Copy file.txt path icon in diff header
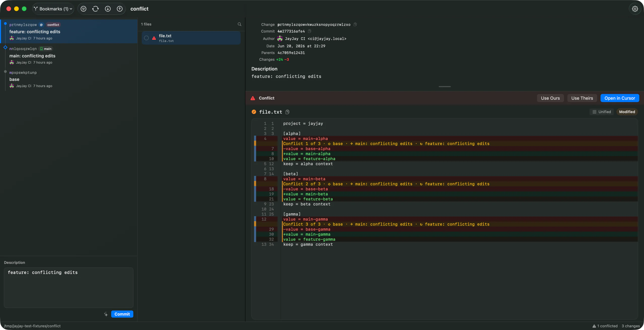The image size is (644, 330). point(288,112)
